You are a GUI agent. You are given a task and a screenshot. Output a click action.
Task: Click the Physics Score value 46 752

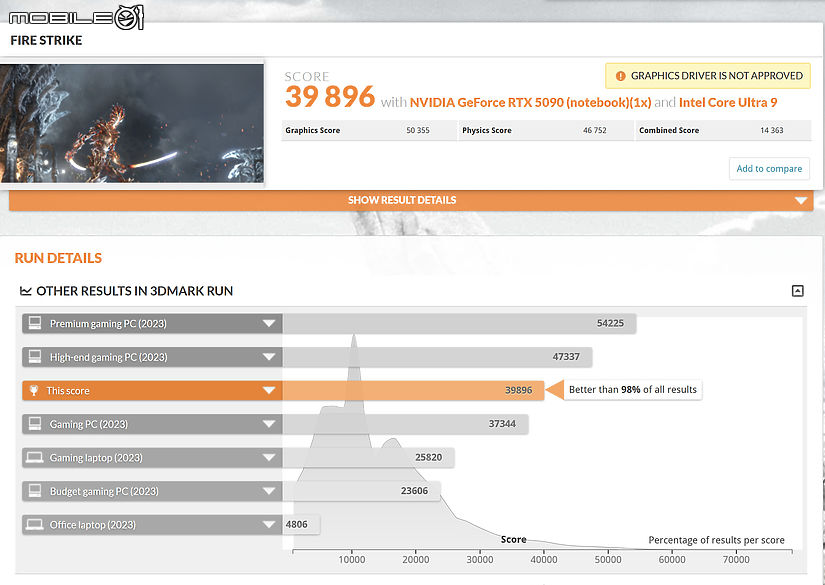tap(595, 130)
